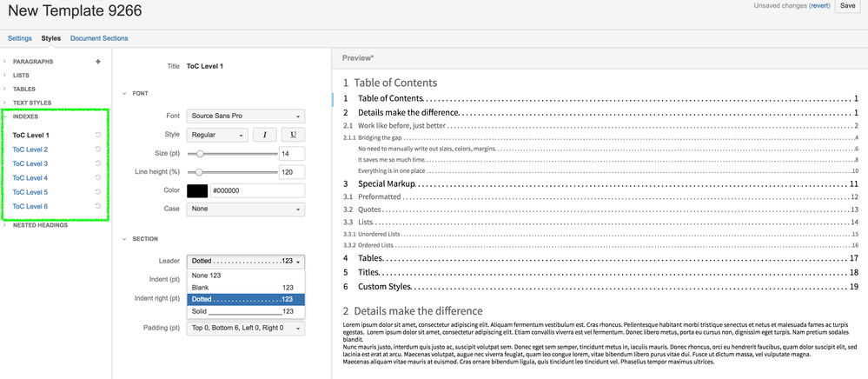Screen dimensions: 868x379
Task: Choose Blank leader option
Action: [246, 288]
